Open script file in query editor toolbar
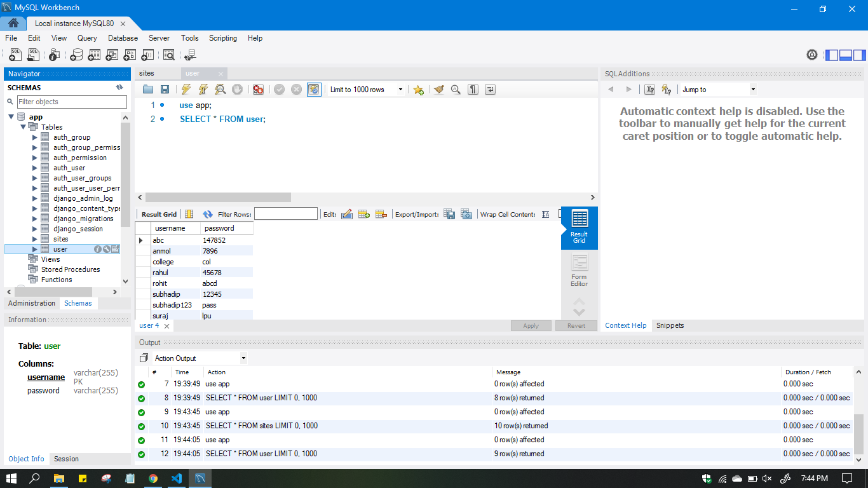This screenshot has height=488, width=868. click(x=148, y=90)
